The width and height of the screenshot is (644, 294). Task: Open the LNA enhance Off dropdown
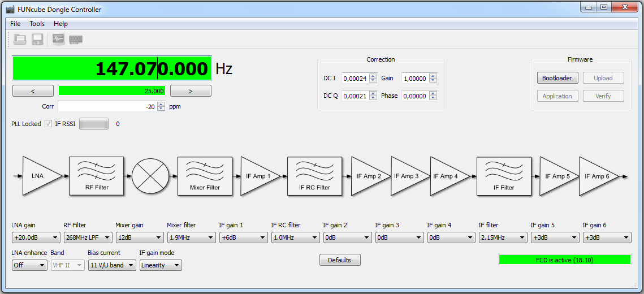coord(29,265)
